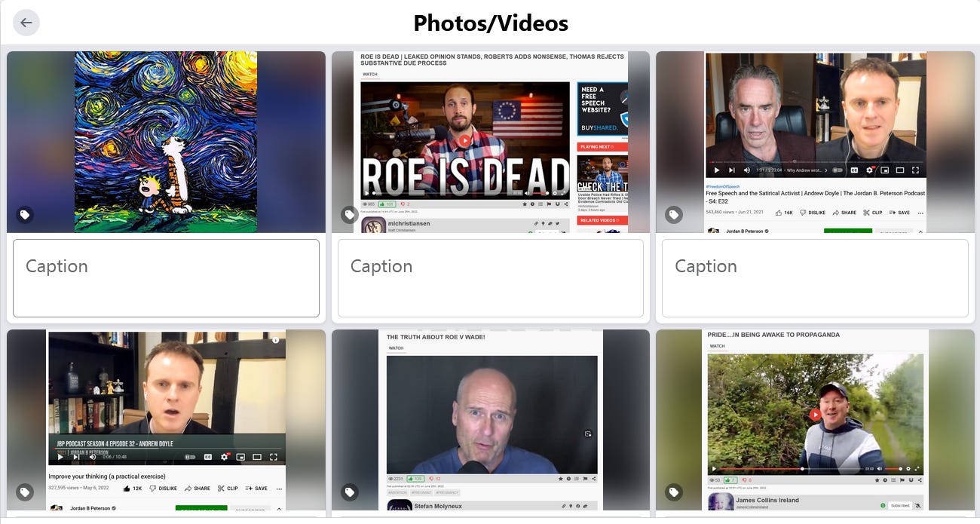Select the Calvin and Hobbes starry night thumbnail
This screenshot has width=980, height=524.
click(x=166, y=142)
